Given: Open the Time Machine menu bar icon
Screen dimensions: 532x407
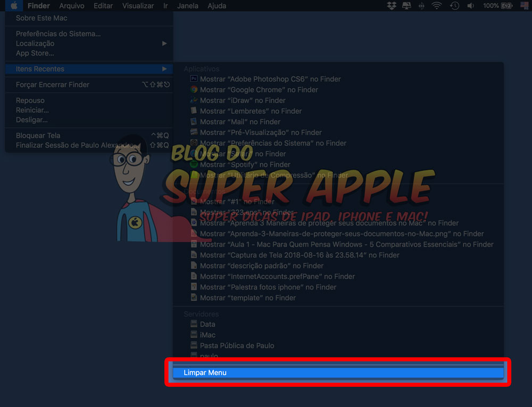Looking at the screenshot, I should tap(454, 6).
